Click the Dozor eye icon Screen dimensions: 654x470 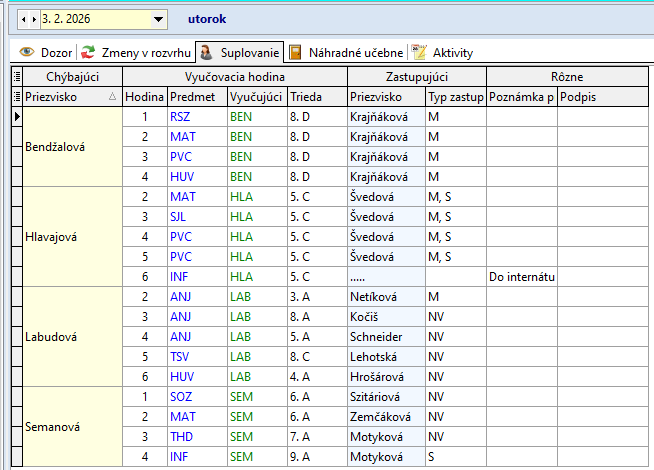coord(27,52)
